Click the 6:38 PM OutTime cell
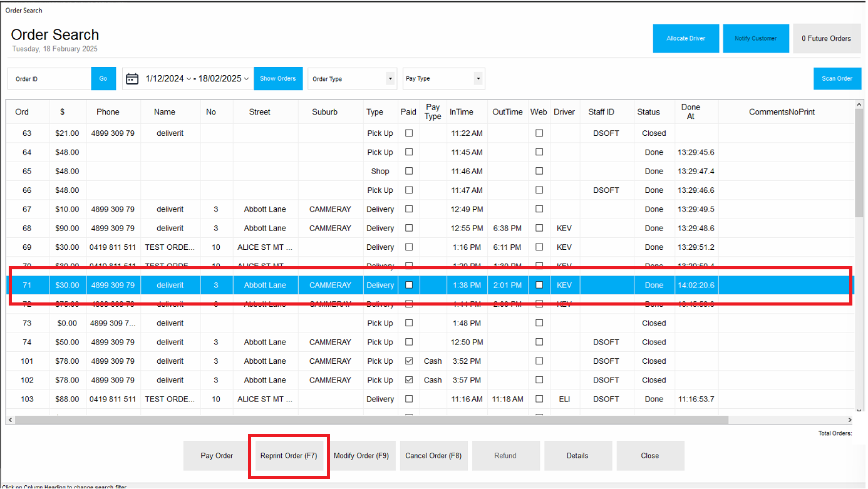 pos(507,228)
